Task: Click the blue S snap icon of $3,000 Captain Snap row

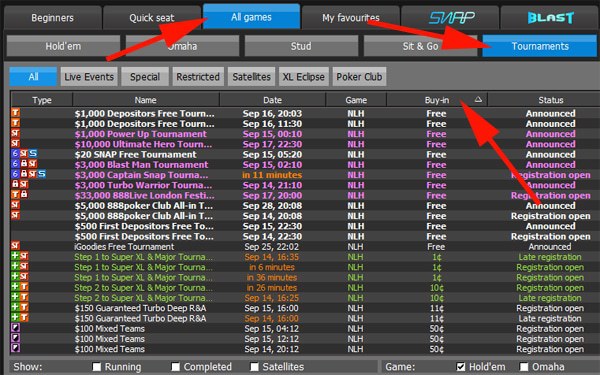Action: click(42, 174)
